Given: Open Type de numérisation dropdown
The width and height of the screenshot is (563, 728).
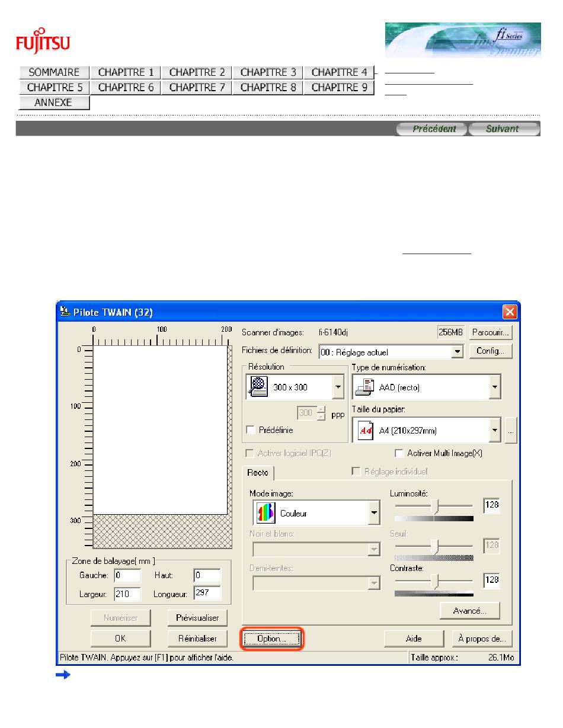Looking at the screenshot, I should coord(495,388).
